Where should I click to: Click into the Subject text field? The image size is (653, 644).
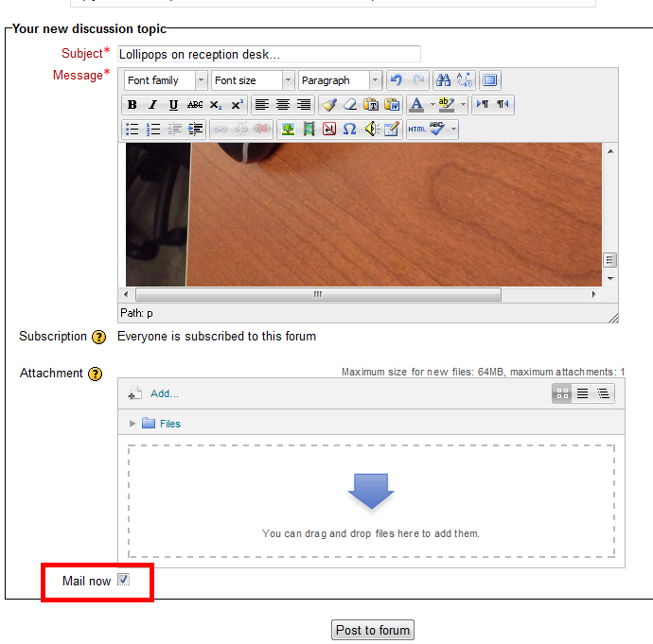(269, 54)
